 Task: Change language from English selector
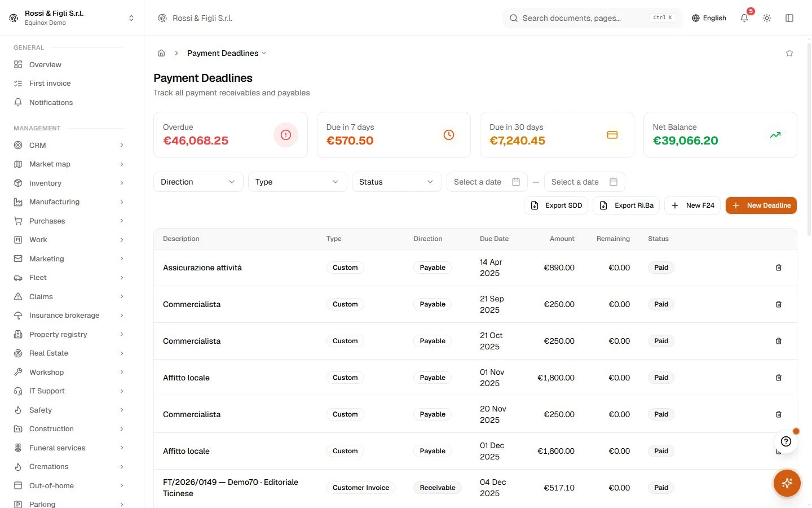(709, 18)
